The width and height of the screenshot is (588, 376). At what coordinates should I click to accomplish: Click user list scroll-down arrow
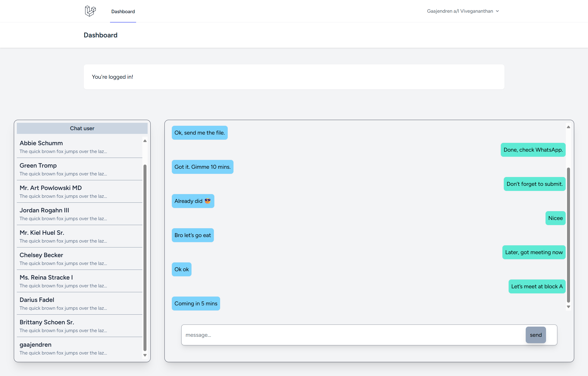145,355
